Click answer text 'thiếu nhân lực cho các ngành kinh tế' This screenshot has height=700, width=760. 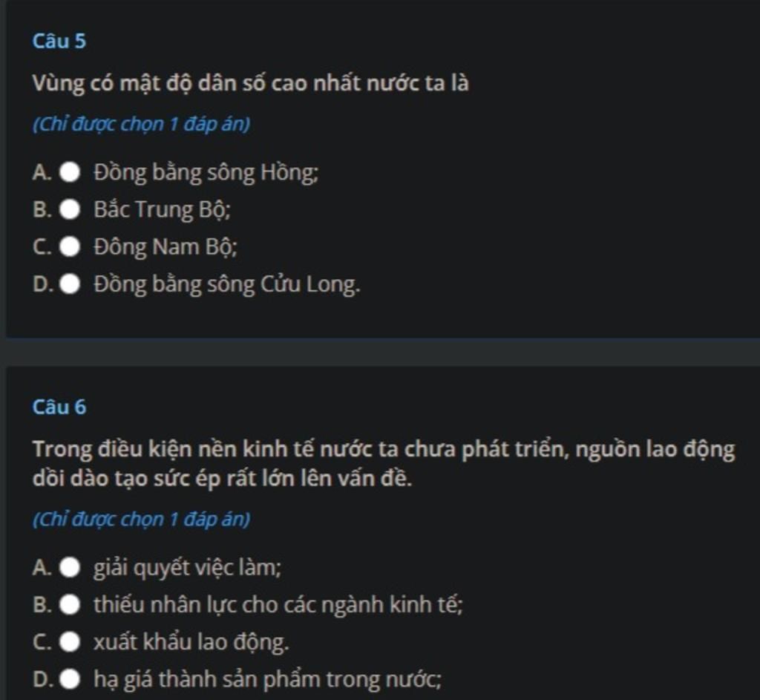(x=278, y=605)
